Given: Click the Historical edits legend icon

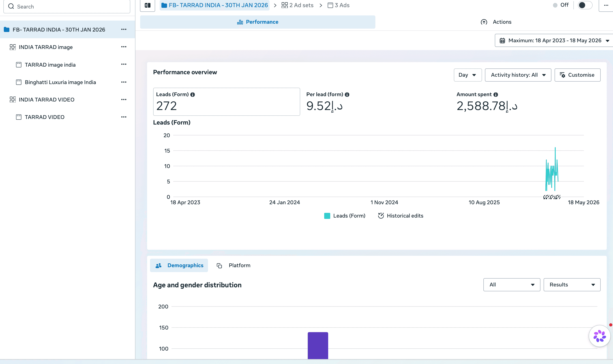Looking at the screenshot, I should pos(381,216).
